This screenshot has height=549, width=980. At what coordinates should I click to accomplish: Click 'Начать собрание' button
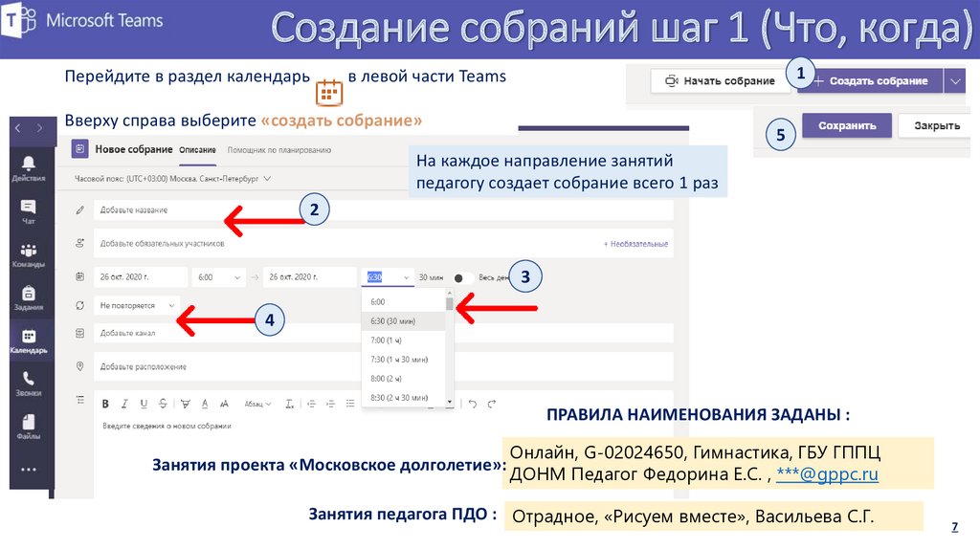(x=721, y=81)
